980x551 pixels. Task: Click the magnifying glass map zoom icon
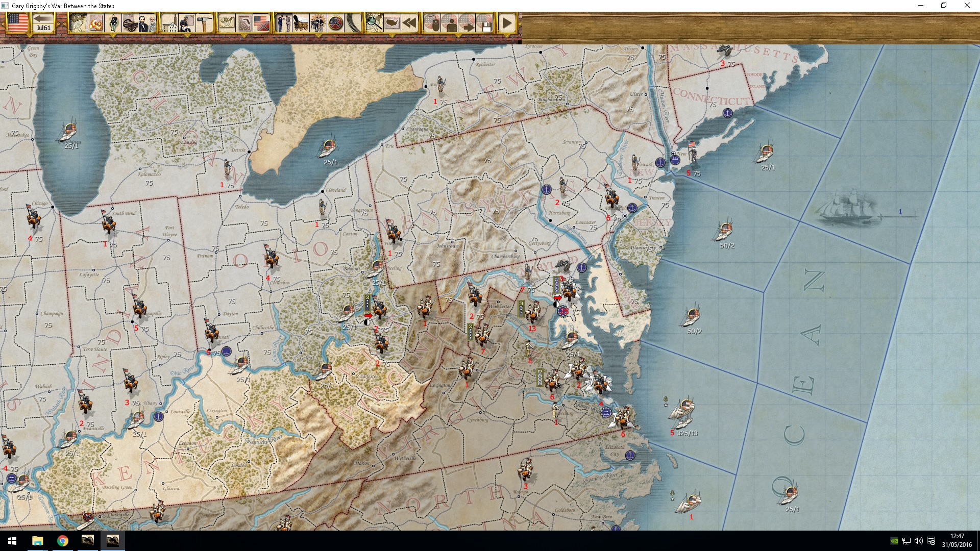pyautogui.click(x=374, y=23)
